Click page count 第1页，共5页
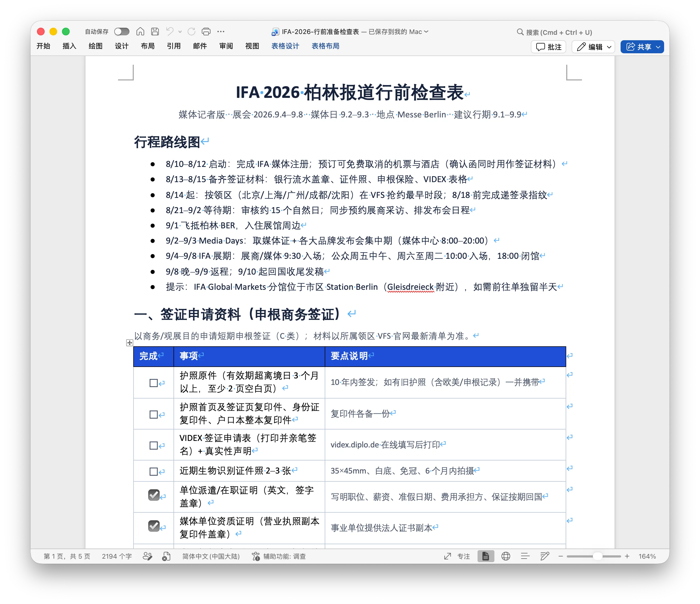This screenshot has width=700, height=604. point(67,556)
